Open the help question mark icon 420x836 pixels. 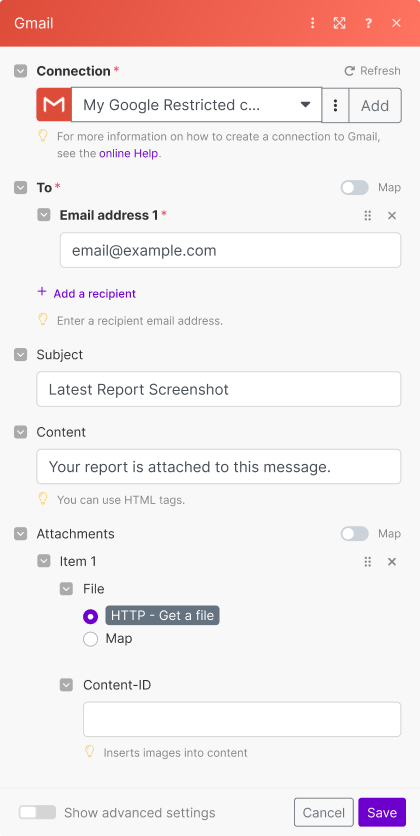[368, 23]
